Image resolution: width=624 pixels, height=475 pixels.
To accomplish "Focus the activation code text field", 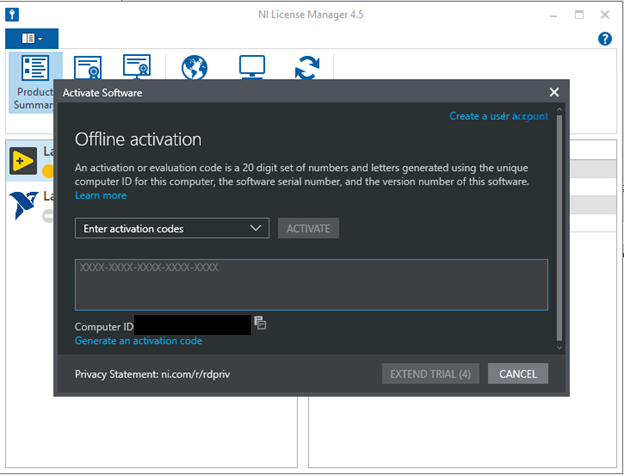I will pyautogui.click(x=311, y=285).
